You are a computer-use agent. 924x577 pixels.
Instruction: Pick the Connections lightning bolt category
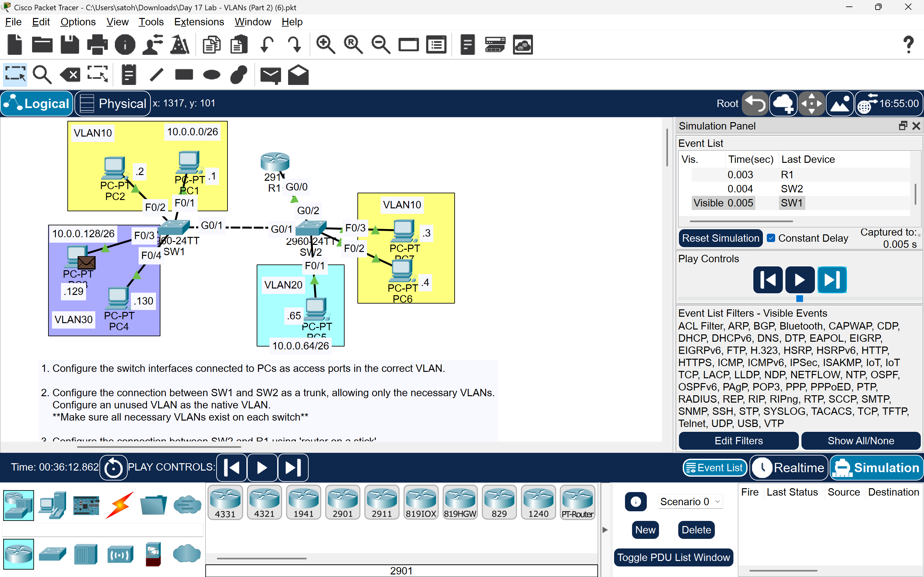(119, 505)
